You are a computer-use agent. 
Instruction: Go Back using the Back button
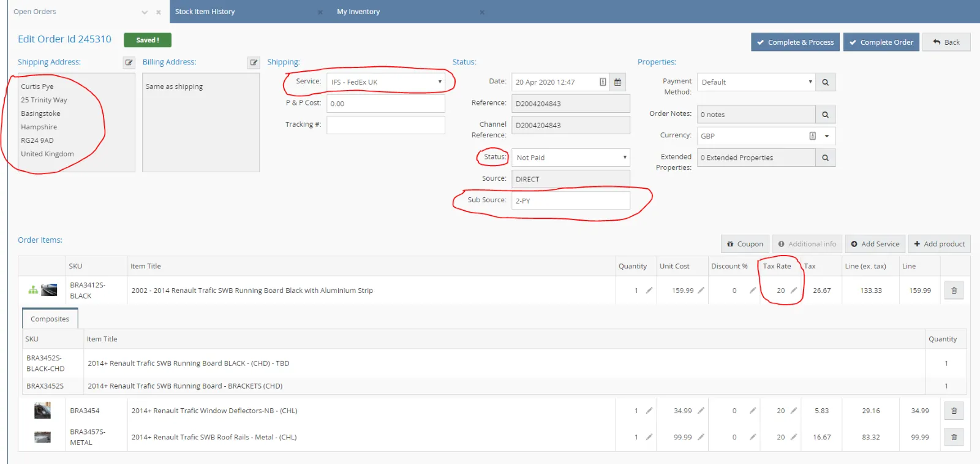click(x=946, y=42)
